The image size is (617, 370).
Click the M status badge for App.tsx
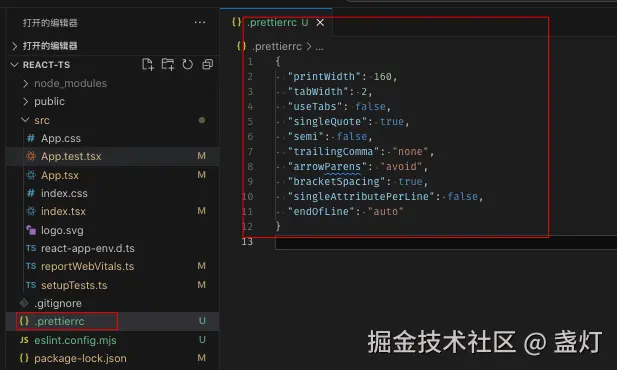[201, 174]
